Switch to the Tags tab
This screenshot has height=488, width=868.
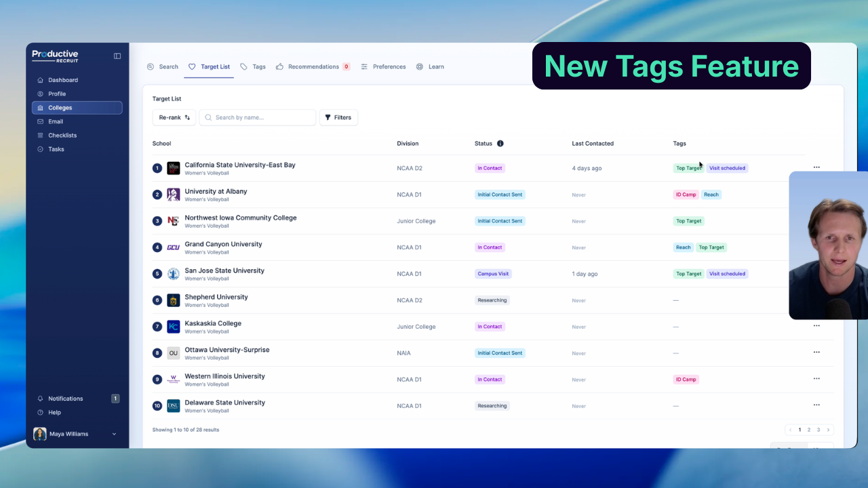tap(253, 66)
